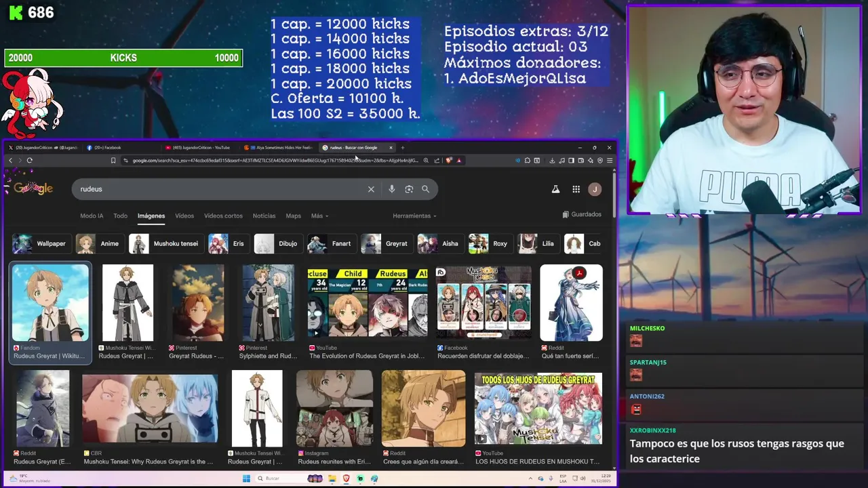
Task: Go back in the browser
Action: pyautogui.click(x=10, y=161)
